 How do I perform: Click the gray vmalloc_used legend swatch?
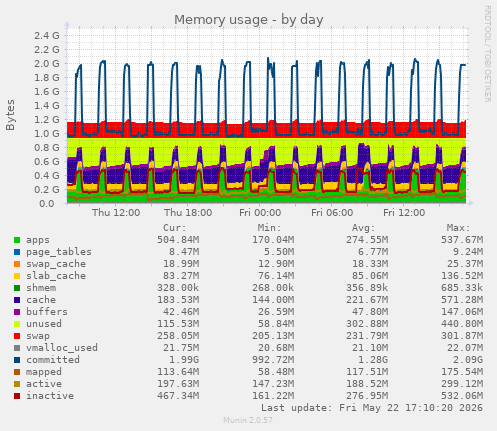tap(17, 348)
